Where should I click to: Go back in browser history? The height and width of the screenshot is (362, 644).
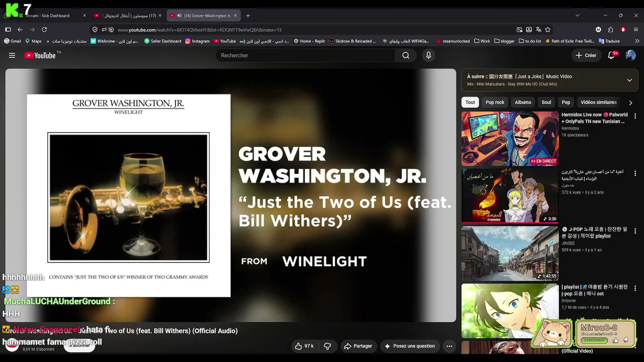(20, 30)
